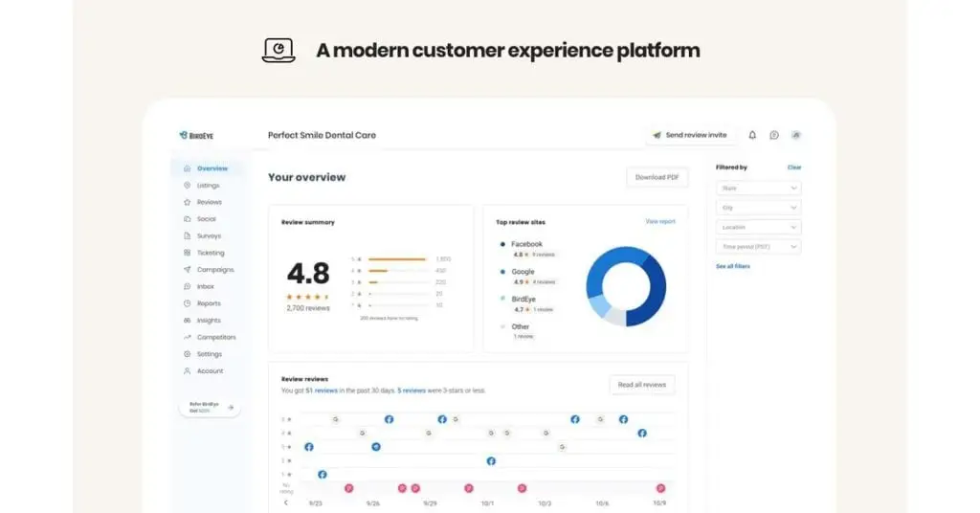
Task: Click the gray donut chart segment
Action: click(x=615, y=318)
